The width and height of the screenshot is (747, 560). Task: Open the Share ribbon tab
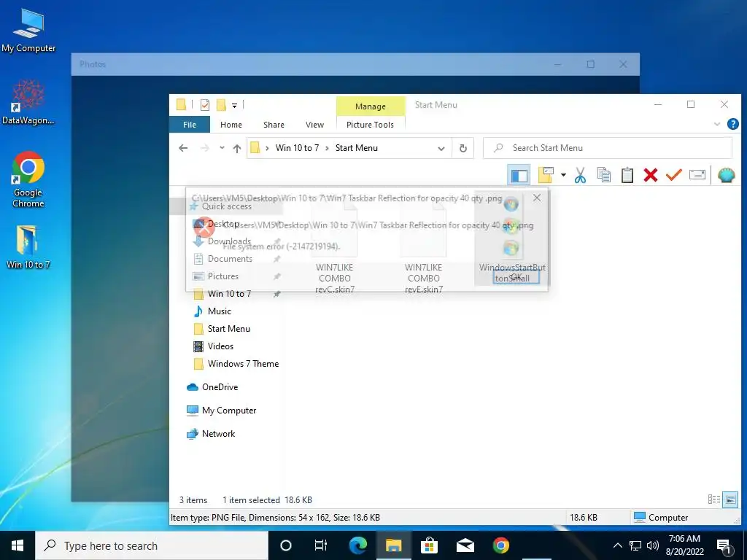274,125
